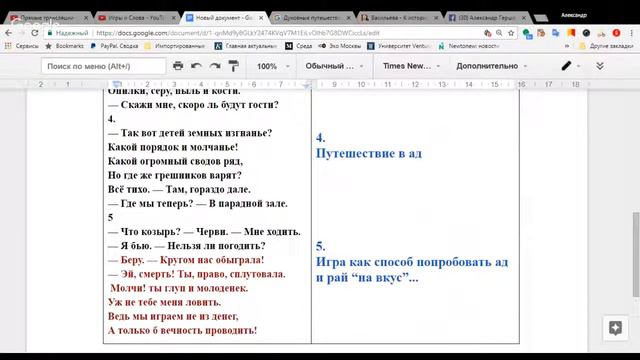640x360 pixels.
Task: Click the vertical scrollbar thumb
Action: point(636,255)
